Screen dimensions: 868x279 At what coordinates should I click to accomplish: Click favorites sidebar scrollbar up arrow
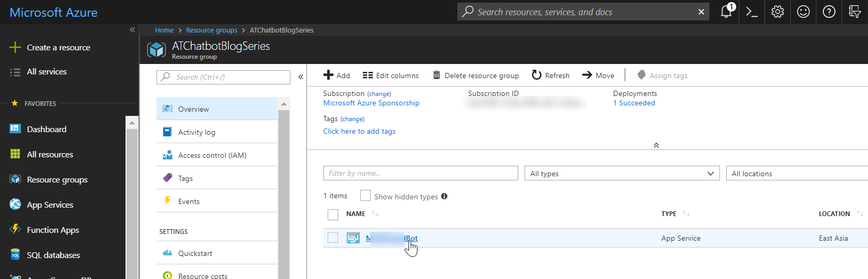coord(132,123)
